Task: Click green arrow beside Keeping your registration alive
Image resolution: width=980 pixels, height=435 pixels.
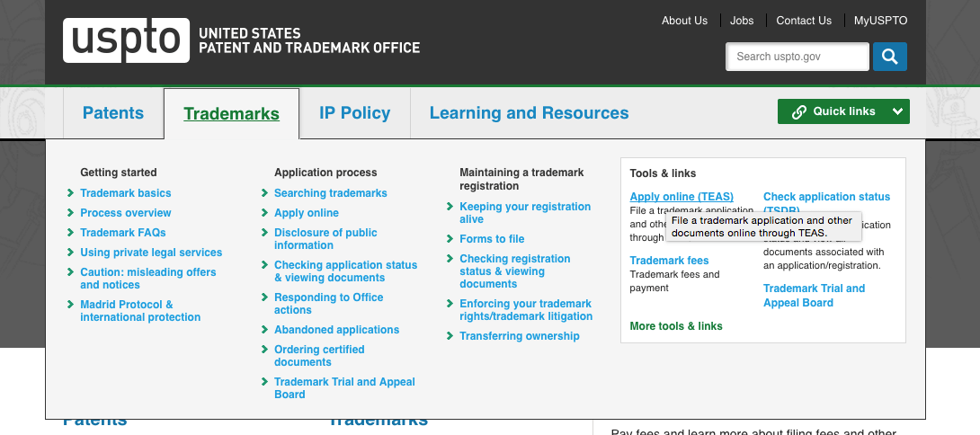Action: [x=450, y=206]
